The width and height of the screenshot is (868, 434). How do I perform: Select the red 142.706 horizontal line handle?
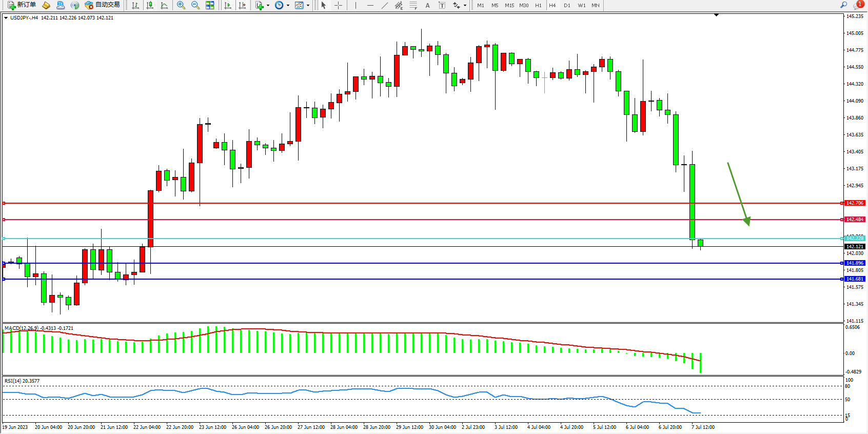4,203
